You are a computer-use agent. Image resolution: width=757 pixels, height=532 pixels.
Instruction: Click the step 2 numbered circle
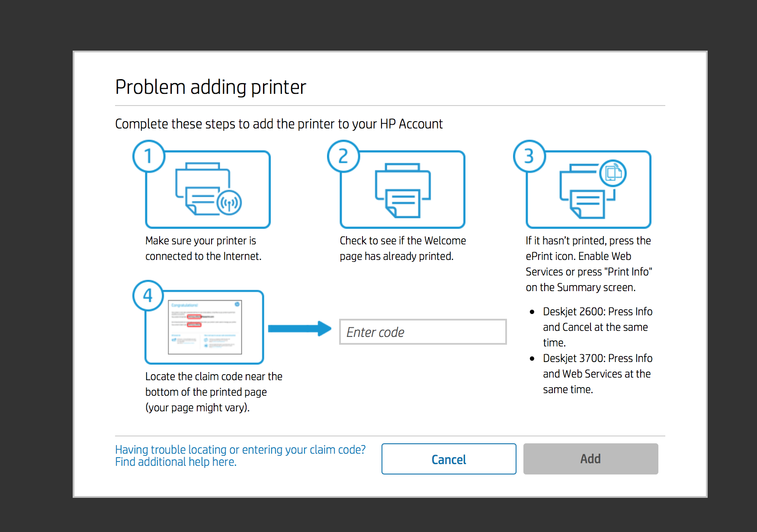[343, 157]
